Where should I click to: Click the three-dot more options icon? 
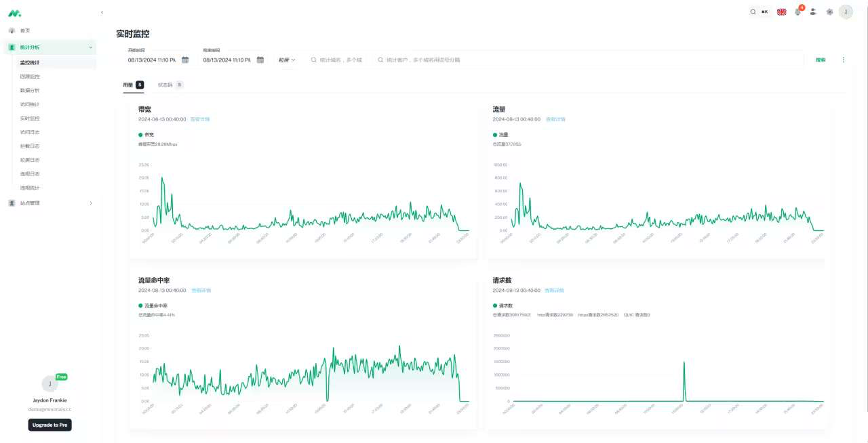(844, 60)
